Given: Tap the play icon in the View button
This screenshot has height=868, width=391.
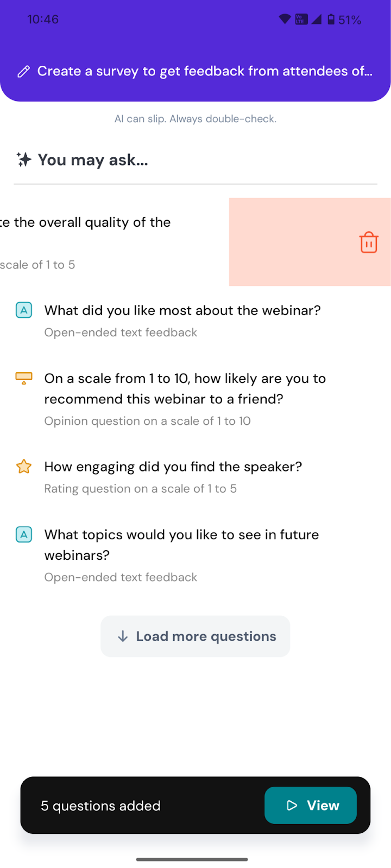Looking at the screenshot, I should 292,806.
